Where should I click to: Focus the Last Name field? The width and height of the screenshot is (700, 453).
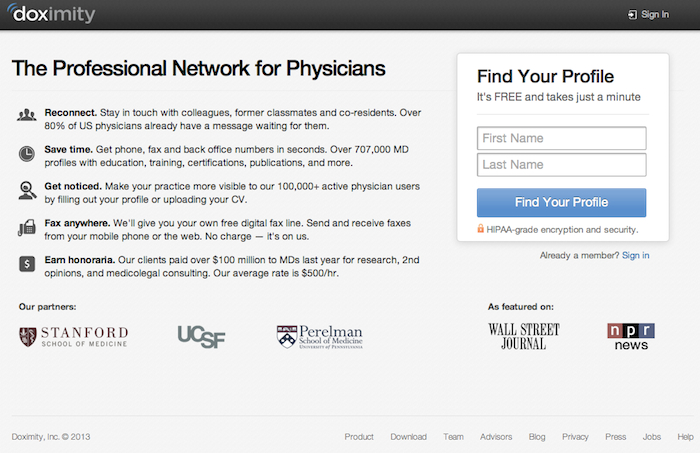pos(562,165)
